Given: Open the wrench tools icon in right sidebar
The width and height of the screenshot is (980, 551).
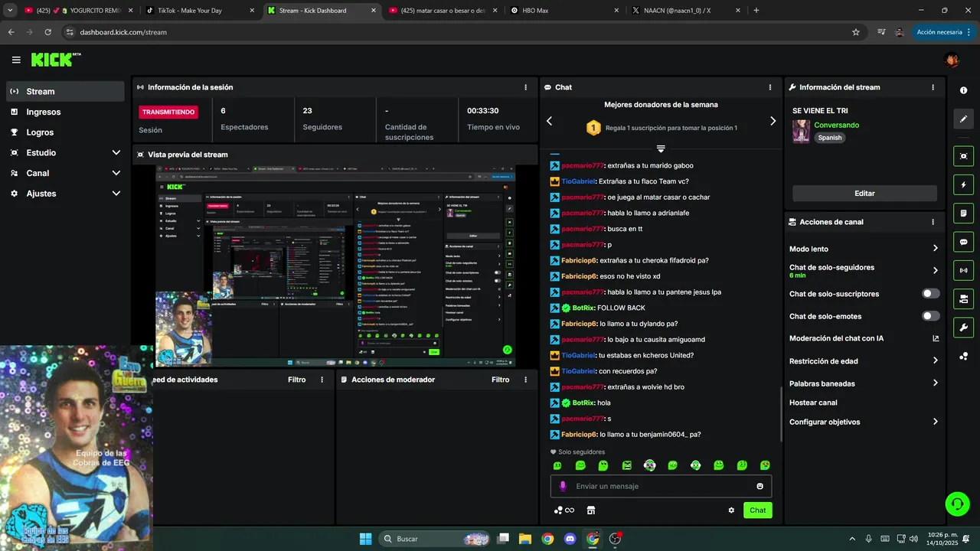Looking at the screenshot, I should (x=963, y=328).
